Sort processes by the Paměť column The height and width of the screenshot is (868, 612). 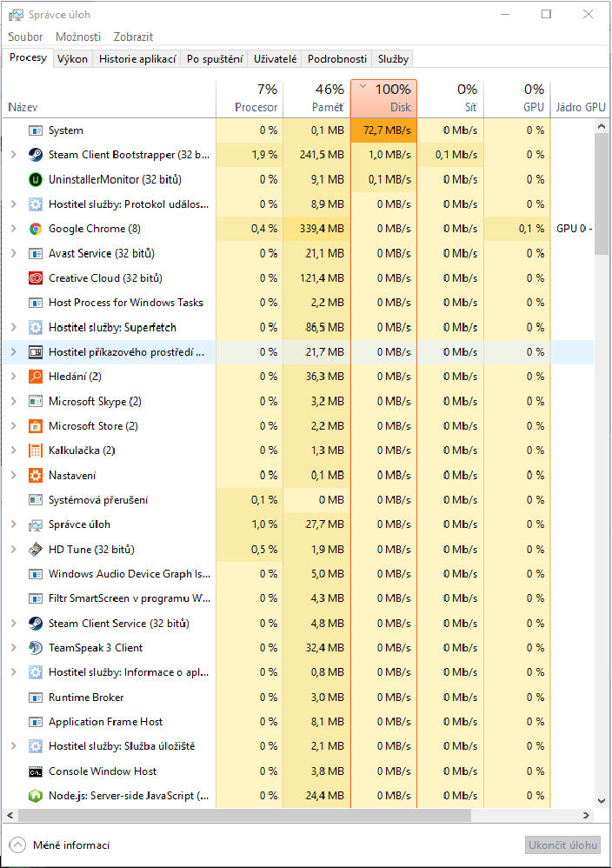pos(316,98)
